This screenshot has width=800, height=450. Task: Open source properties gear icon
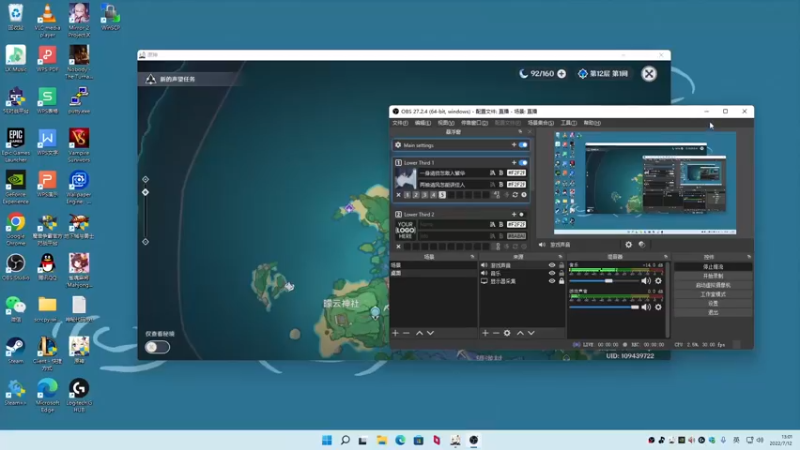[x=507, y=333]
